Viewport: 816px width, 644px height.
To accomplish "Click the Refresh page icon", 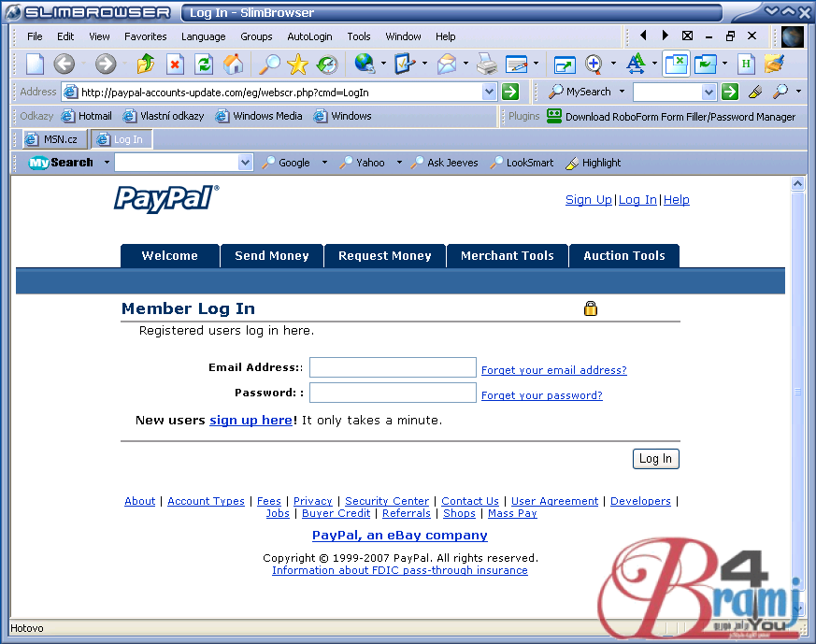I will 204,64.
